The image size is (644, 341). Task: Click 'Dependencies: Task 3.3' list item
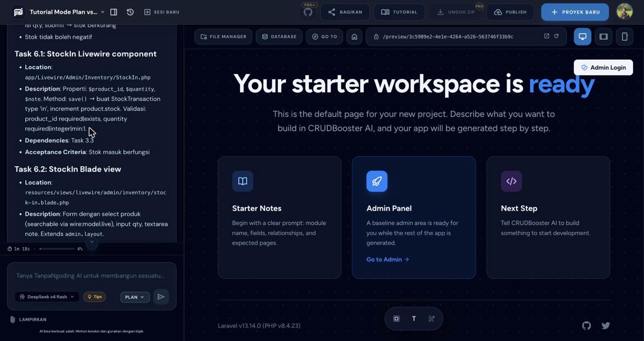click(59, 140)
